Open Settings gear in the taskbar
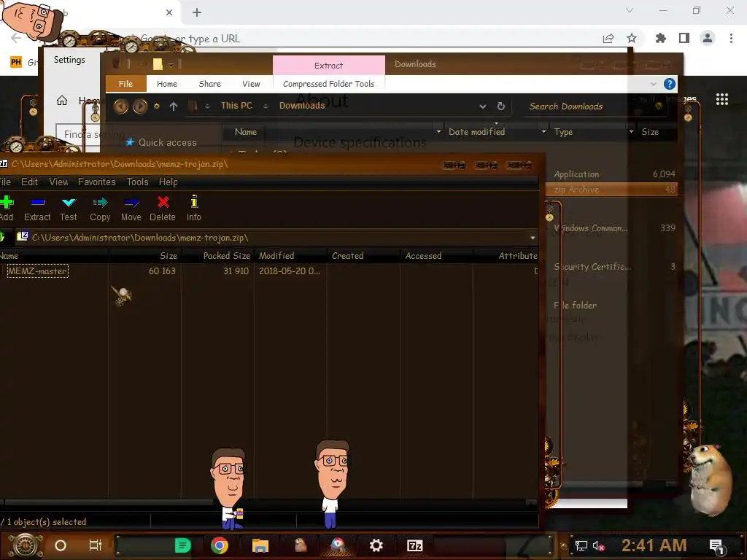This screenshot has height=560, width=747. 376,545
